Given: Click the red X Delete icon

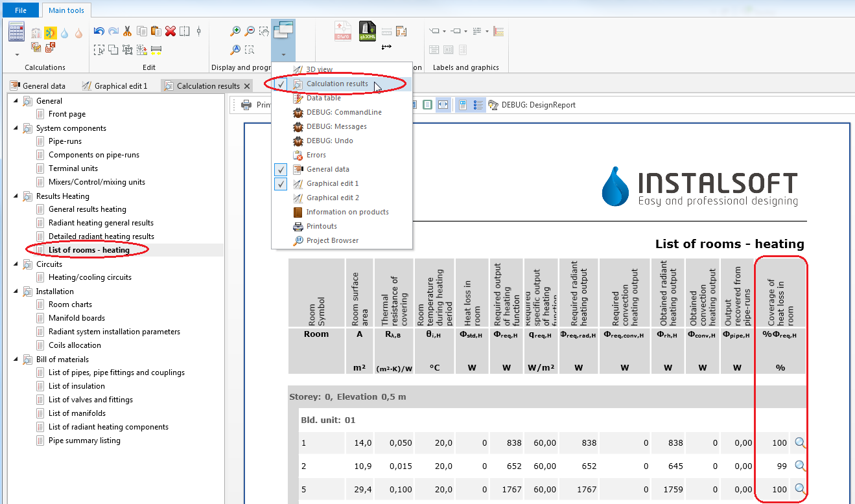Looking at the screenshot, I should pos(170,31).
